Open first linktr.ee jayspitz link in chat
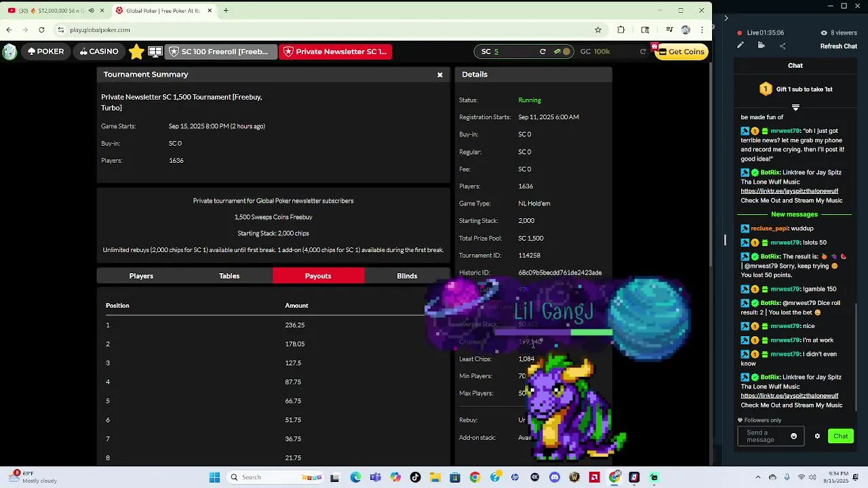 click(x=789, y=191)
